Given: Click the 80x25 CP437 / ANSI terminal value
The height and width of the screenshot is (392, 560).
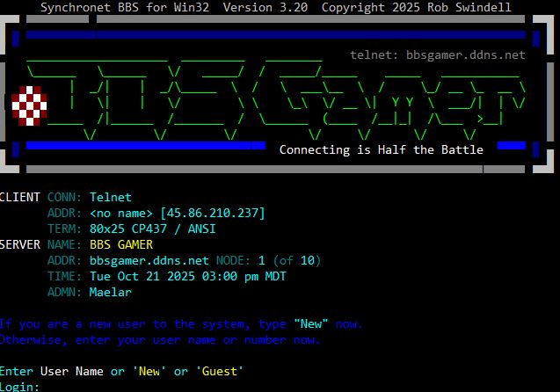Looking at the screenshot, I should (153, 229).
